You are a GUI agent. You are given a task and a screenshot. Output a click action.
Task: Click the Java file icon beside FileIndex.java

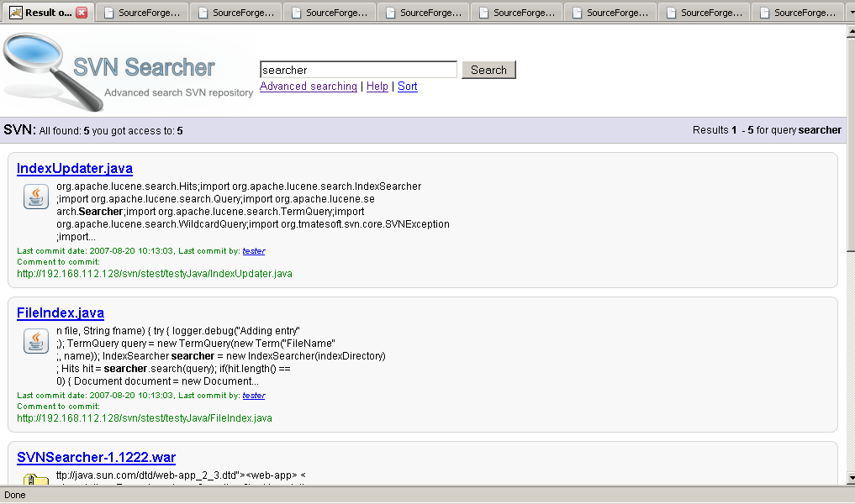click(x=35, y=341)
